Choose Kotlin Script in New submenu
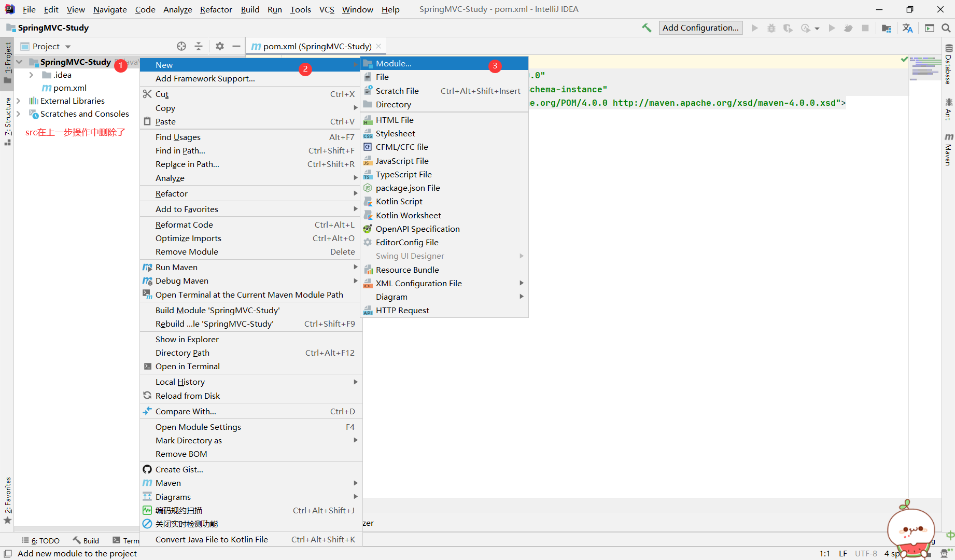 coord(444,201)
